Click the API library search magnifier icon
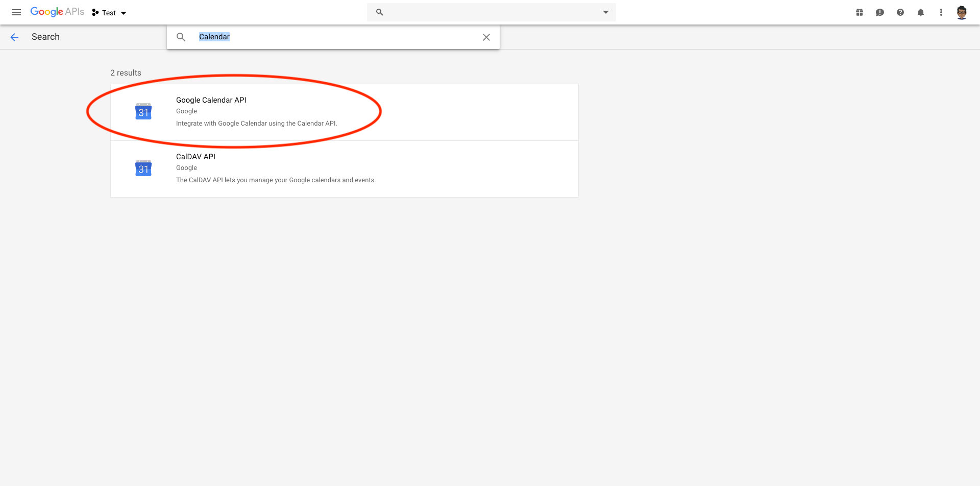The image size is (980, 486). click(x=181, y=37)
